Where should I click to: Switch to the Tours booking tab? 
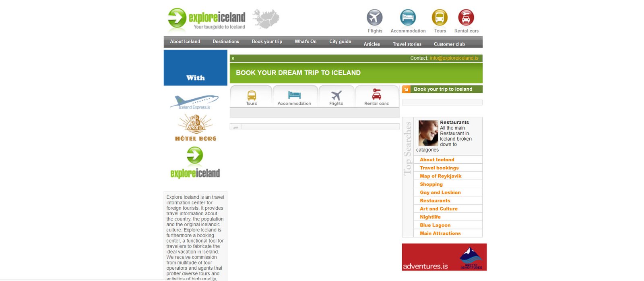[252, 98]
